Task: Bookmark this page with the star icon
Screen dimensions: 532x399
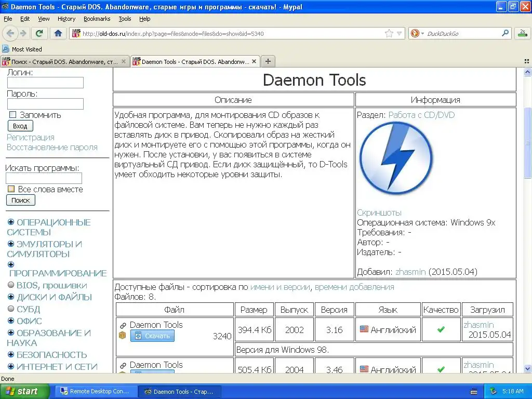Action: click(x=389, y=33)
